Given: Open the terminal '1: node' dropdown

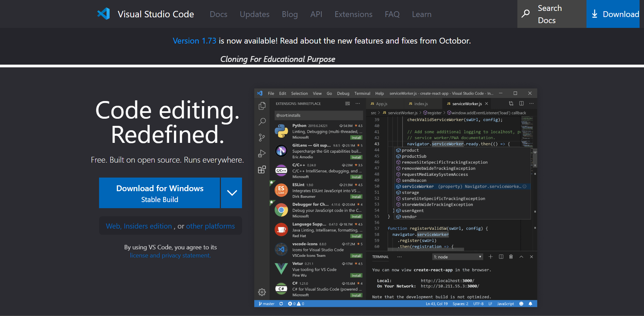Looking at the screenshot, I should [x=457, y=257].
